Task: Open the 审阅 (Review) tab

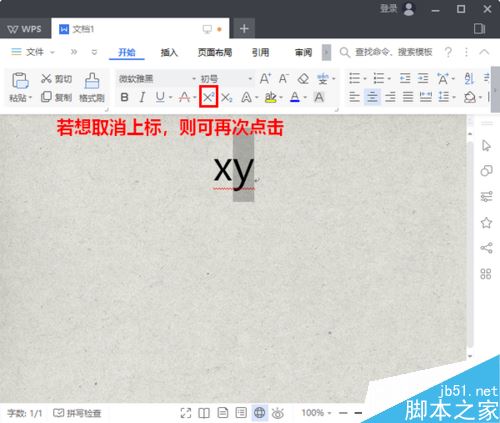Action: 303,52
